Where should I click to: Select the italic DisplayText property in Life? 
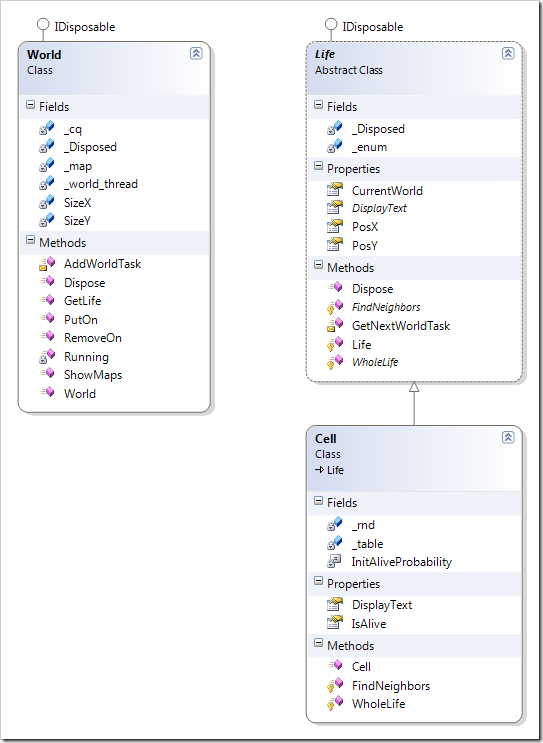click(x=379, y=208)
